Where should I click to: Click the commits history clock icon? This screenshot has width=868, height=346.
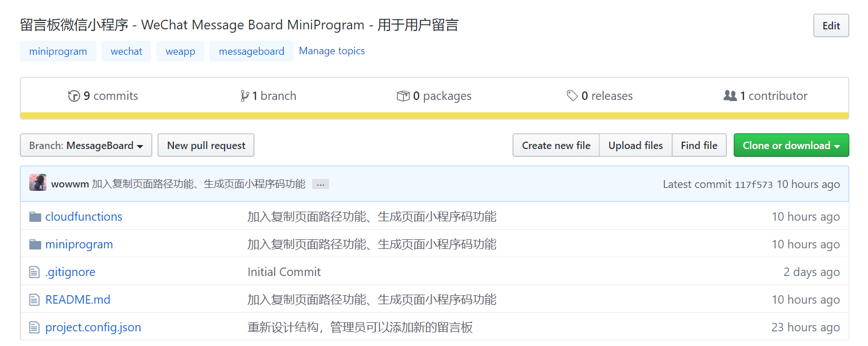(x=74, y=96)
